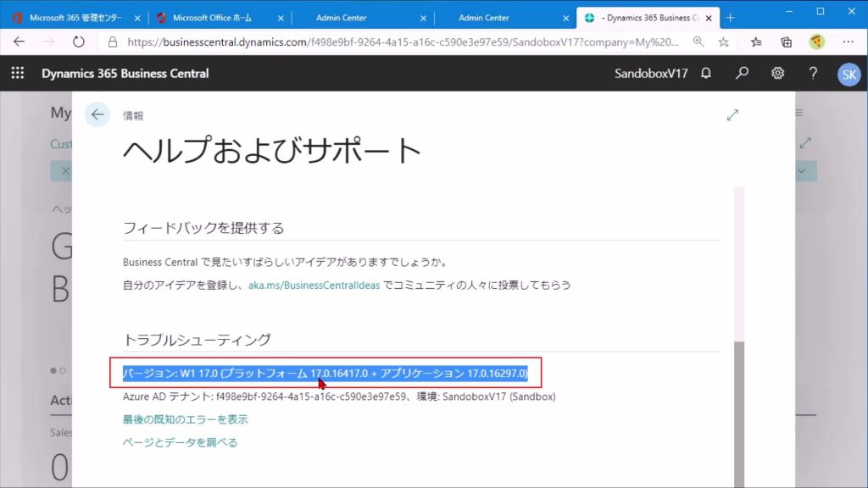Open the Business Central search magnifier
This screenshot has width=868, height=488.
[x=742, y=73]
